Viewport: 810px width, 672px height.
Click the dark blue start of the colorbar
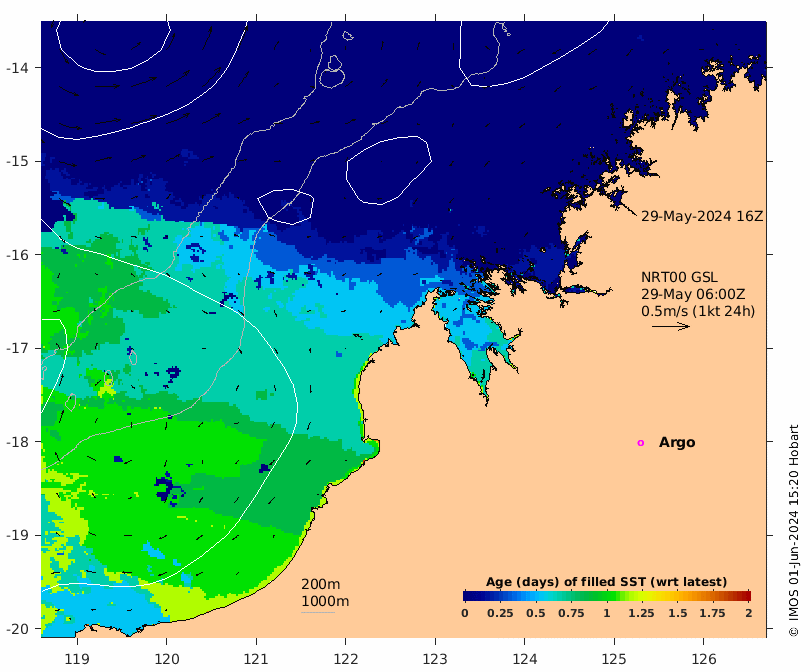click(468, 596)
